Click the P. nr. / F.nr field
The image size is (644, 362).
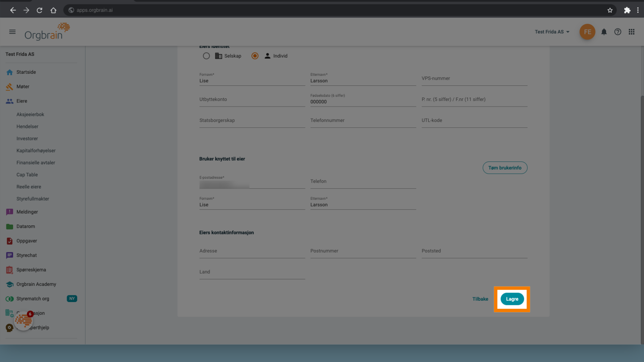pyautogui.click(x=474, y=100)
